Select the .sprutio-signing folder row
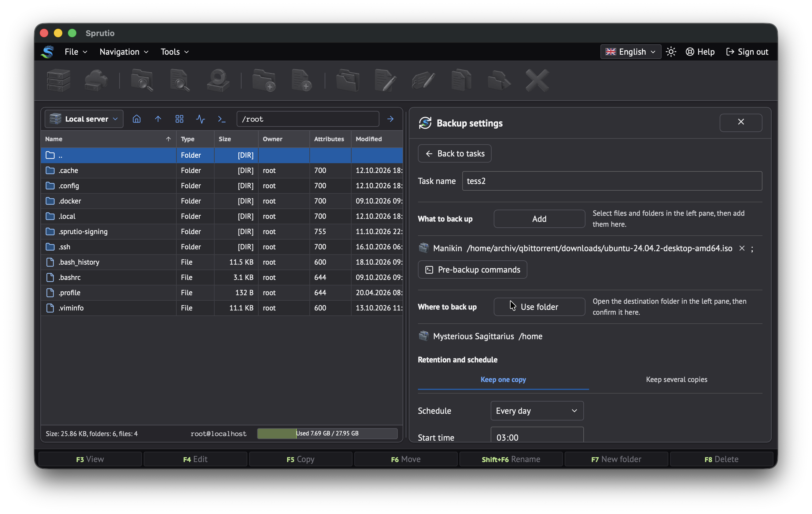This screenshot has width=812, height=514. click(x=222, y=232)
